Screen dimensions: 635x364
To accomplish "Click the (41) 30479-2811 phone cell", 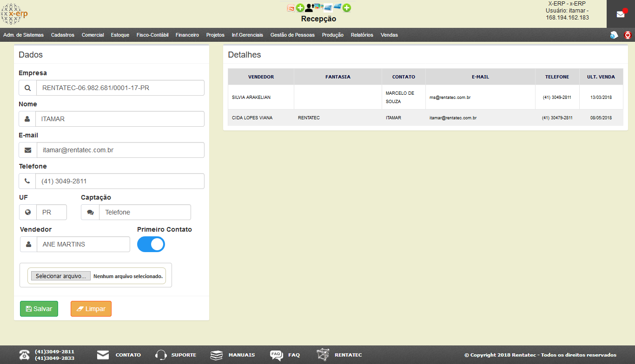I will point(557,118).
